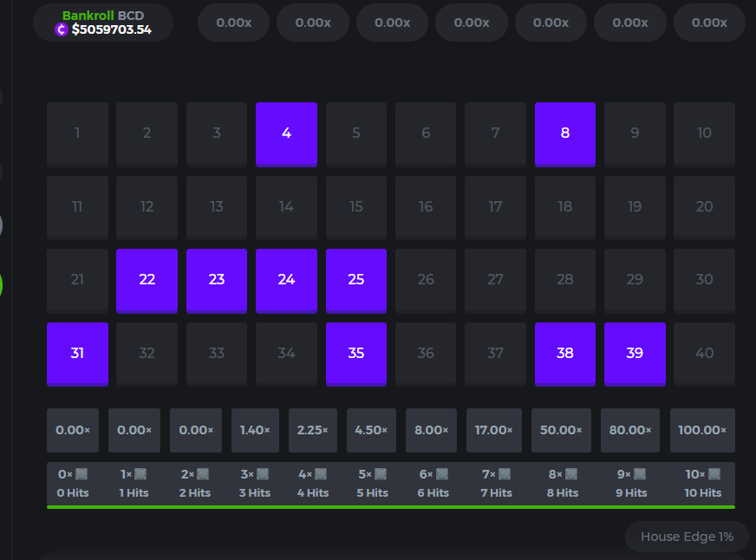Click the gem icon beside 3× hits
This screenshot has height=560, width=756.
coord(263,474)
